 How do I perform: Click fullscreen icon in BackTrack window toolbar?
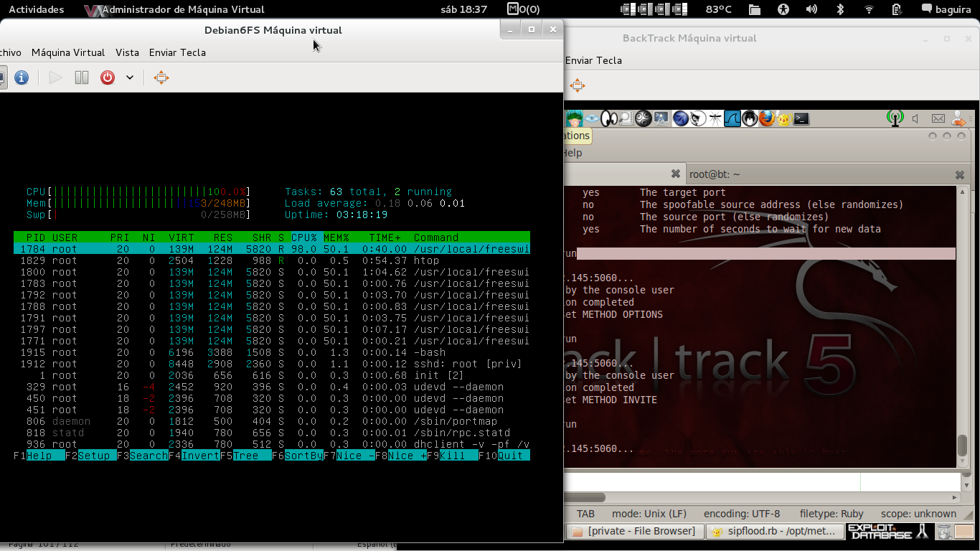click(578, 86)
